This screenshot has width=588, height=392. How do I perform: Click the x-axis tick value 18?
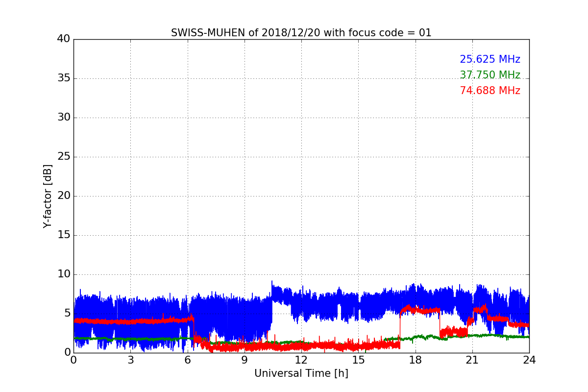point(416,360)
